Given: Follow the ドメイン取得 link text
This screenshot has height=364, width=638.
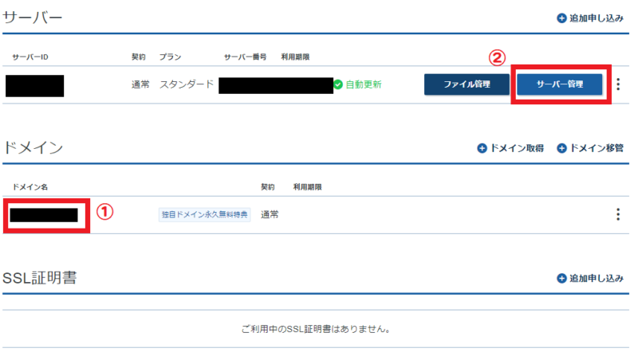Looking at the screenshot, I should 517,148.
